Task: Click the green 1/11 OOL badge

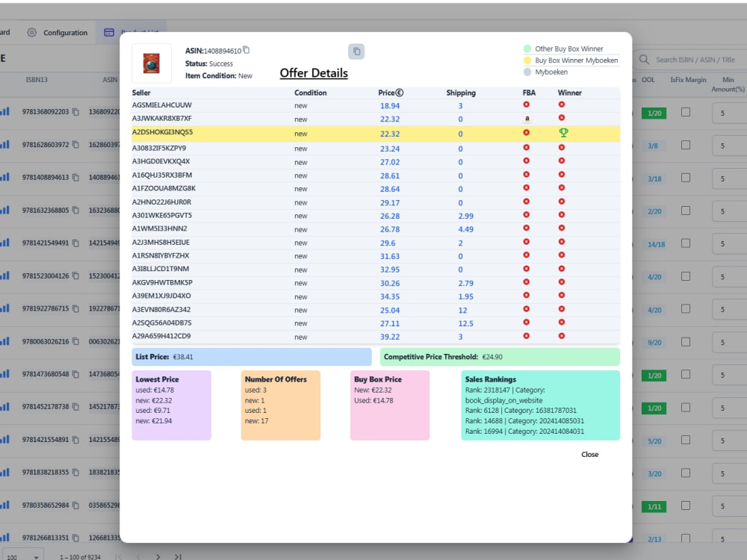Action: pyautogui.click(x=654, y=507)
